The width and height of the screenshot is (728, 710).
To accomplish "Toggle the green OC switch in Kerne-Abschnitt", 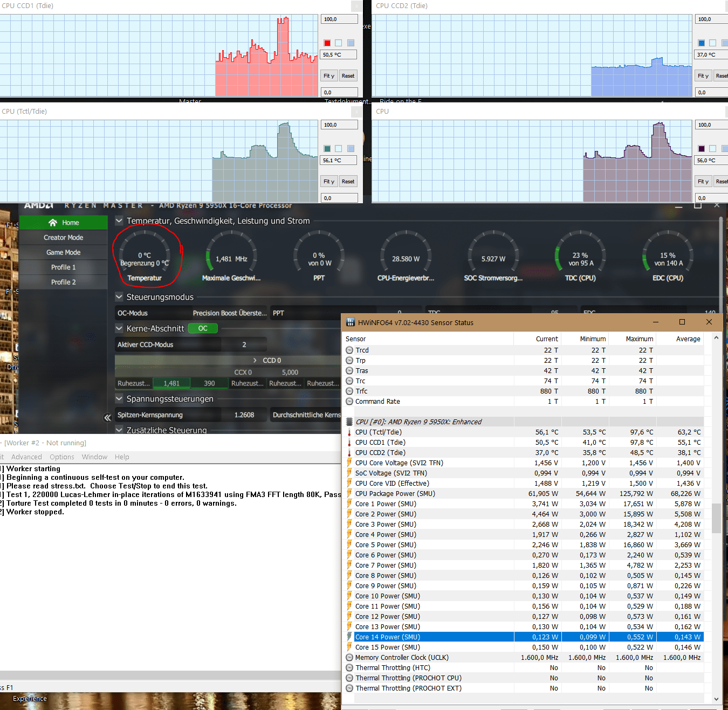I will point(203,328).
